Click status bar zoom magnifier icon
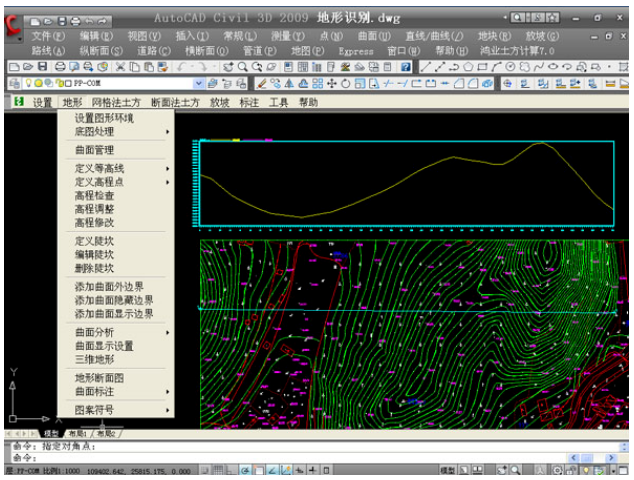 click(515, 470)
